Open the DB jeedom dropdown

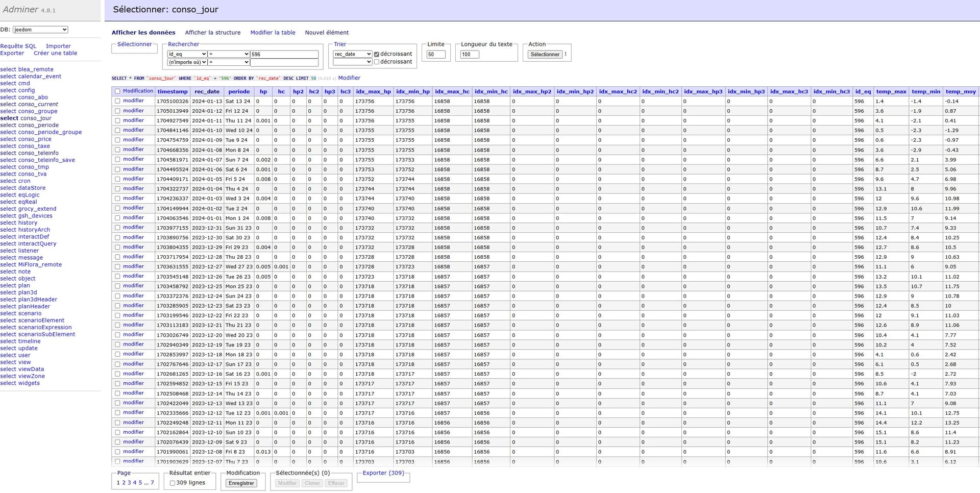[40, 30]
